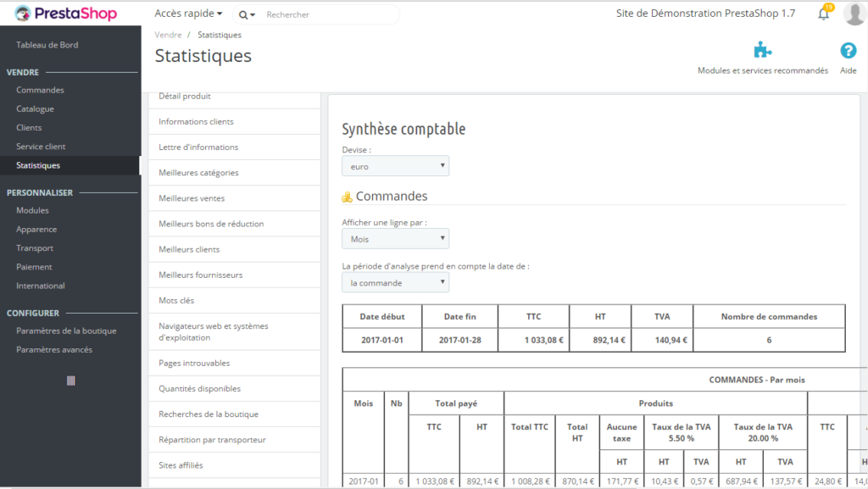Click the 140,94 € TVA cell
Viewport: 868px width, 489px height.
(662, 340)
